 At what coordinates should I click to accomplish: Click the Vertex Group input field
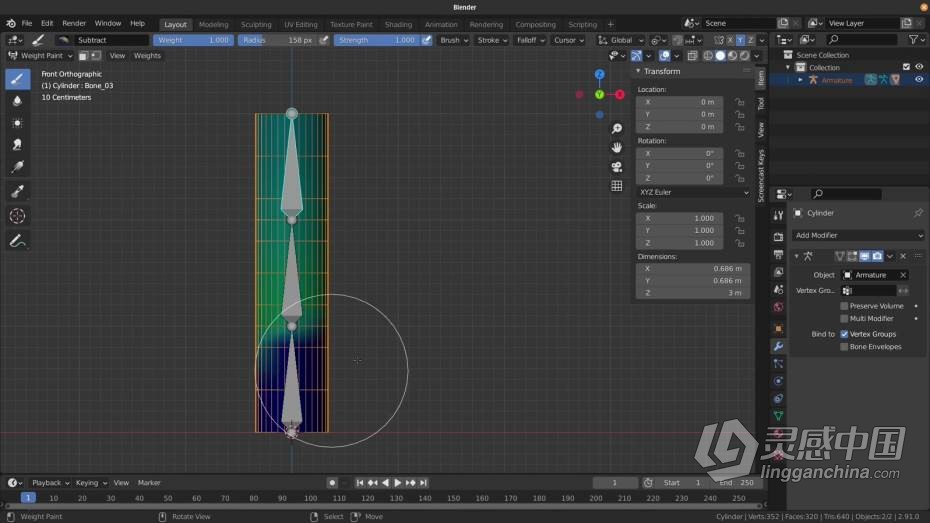tap(870, 291)
